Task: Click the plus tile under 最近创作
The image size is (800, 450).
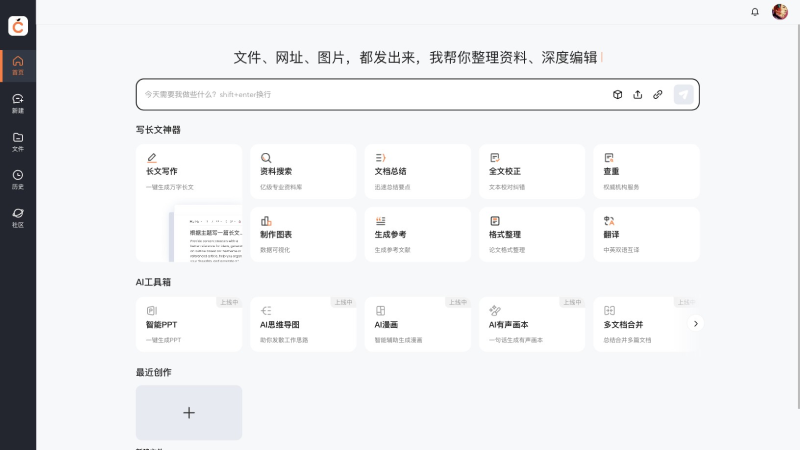Action: pyautogui.click(x=189, y=413)
